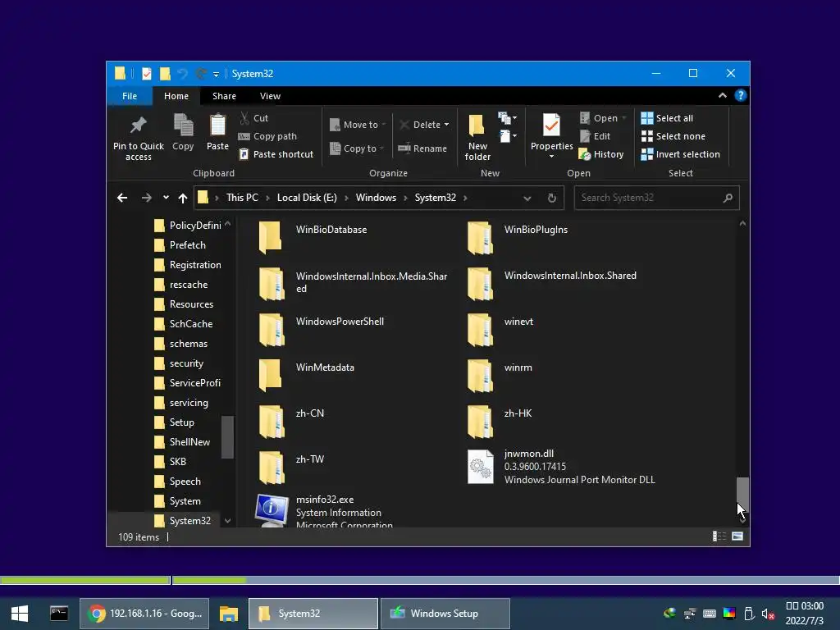840x630 pixels.
Task: Open the New item dropdown
Action: coord(507,118)
